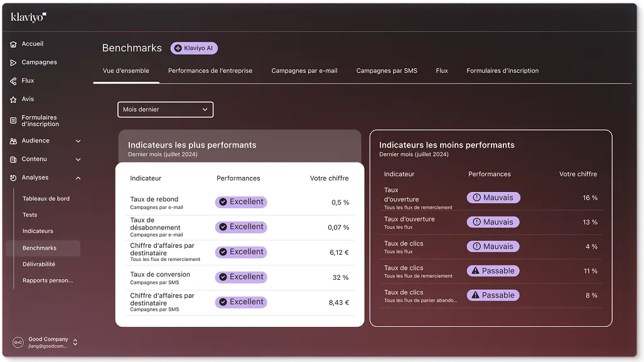Open Tableaux de bord submenu item
Image resolution: width=644 pixels, height=362 pixels.
46,199
